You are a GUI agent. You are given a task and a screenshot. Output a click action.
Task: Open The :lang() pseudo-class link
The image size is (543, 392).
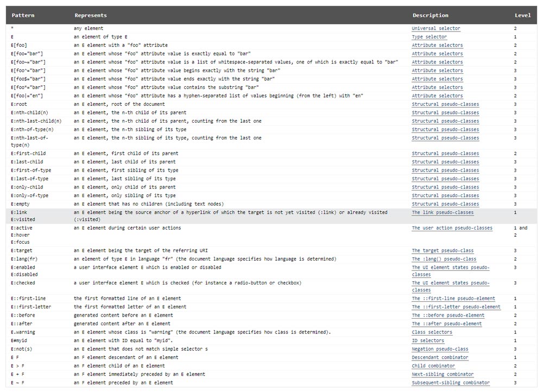tap(443, 259)
